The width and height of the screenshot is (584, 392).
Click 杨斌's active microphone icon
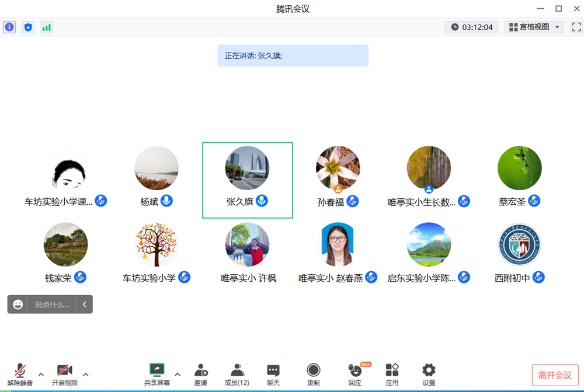click(166, 201)
